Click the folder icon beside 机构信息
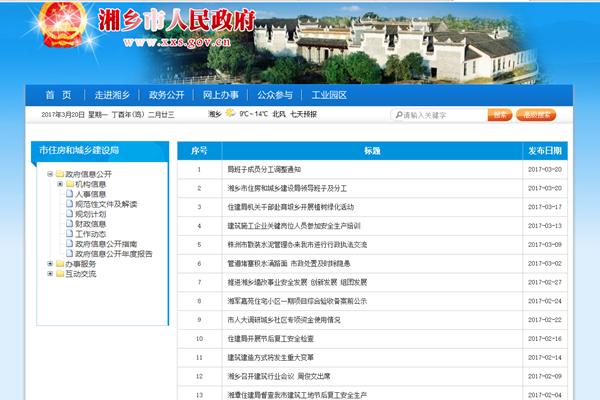 [70, 184]
